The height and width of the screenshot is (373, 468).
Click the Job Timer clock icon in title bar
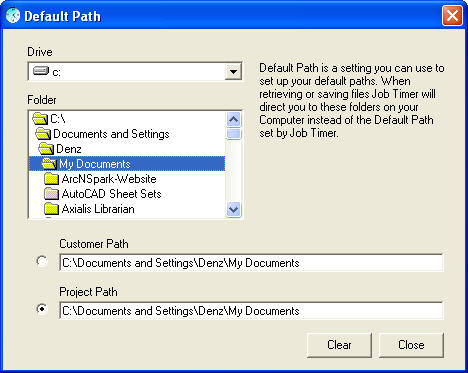pos(13,16)
